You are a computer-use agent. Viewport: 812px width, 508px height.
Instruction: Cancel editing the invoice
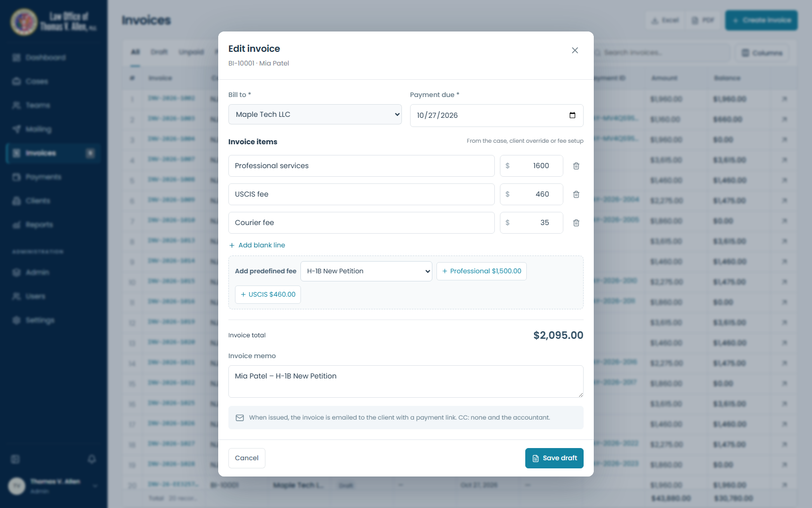click(247, 458)
